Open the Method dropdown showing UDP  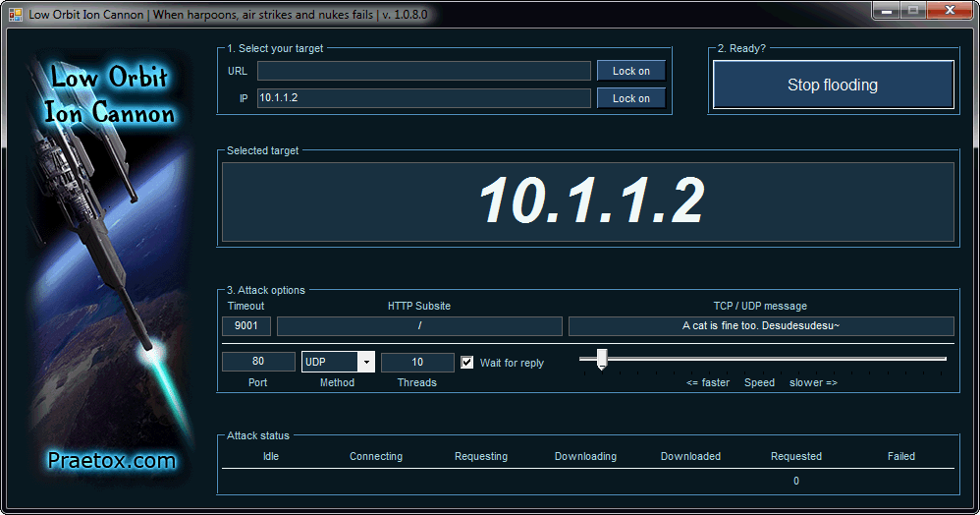[x=338, y=362]
